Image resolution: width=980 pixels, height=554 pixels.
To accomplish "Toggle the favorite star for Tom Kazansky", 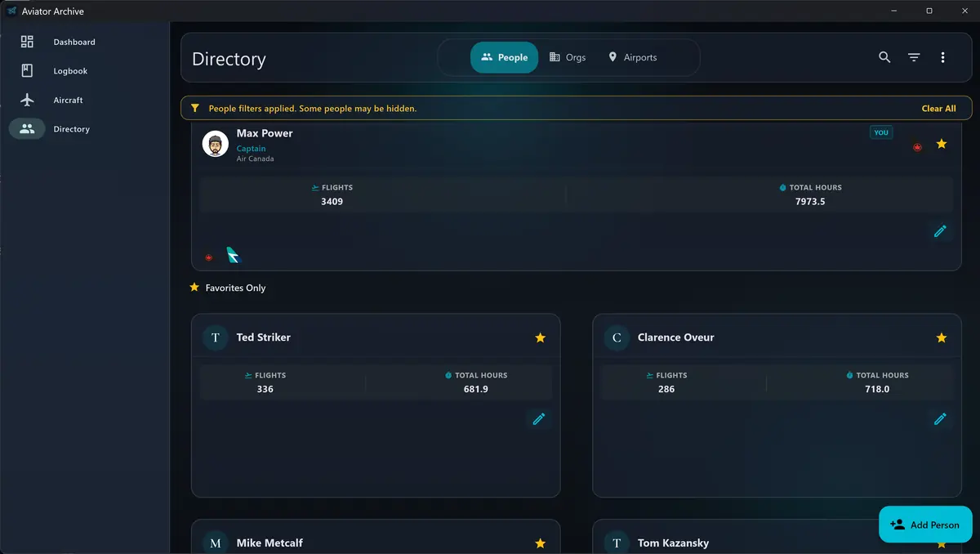I will [942, 543].
